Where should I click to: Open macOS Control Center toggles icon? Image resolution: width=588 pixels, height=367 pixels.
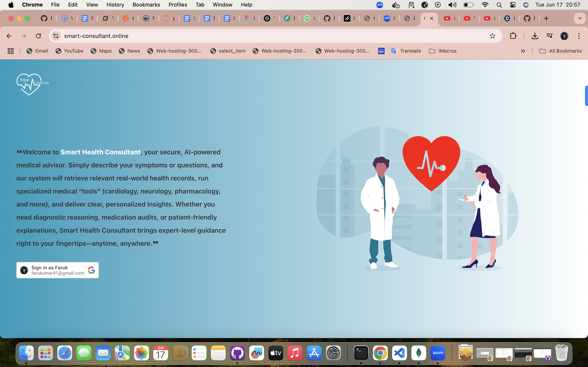(x=513, y=5)
